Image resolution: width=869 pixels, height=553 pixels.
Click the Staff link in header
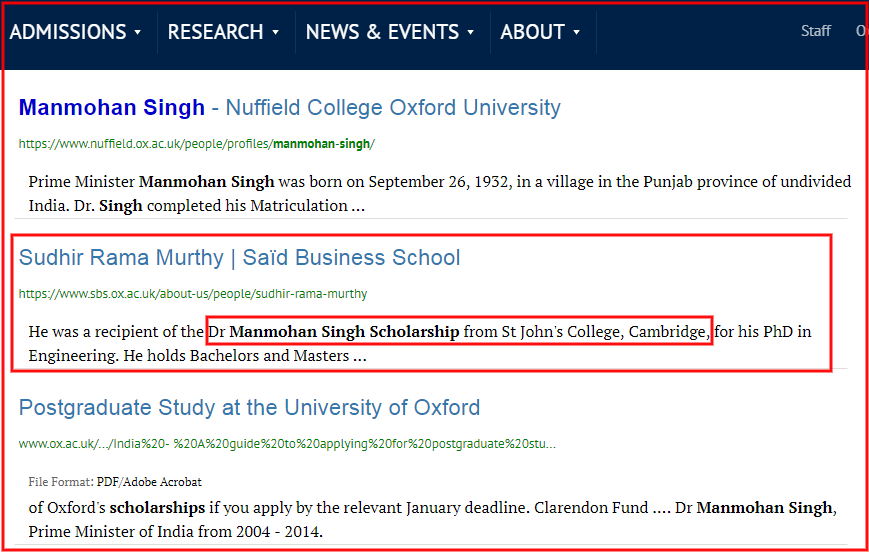pyautogui.click(x=816, y=30)
